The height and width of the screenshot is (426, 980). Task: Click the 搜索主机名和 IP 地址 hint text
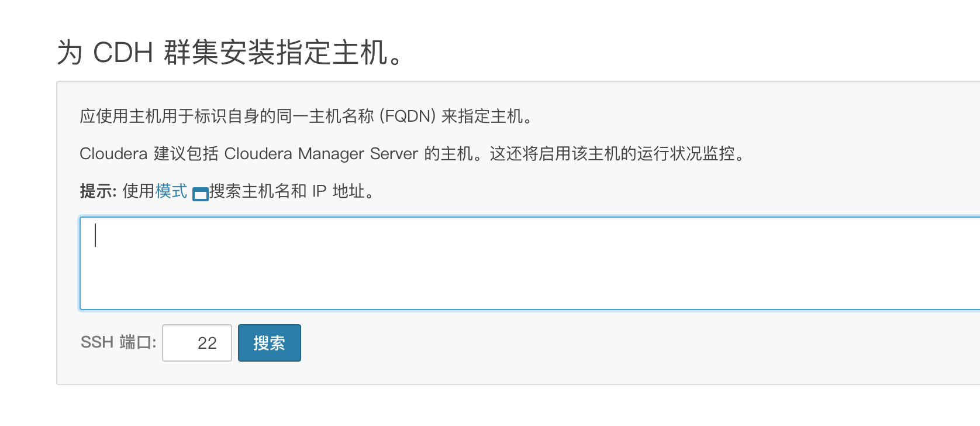pyautogui.click(x=292, y=191)
